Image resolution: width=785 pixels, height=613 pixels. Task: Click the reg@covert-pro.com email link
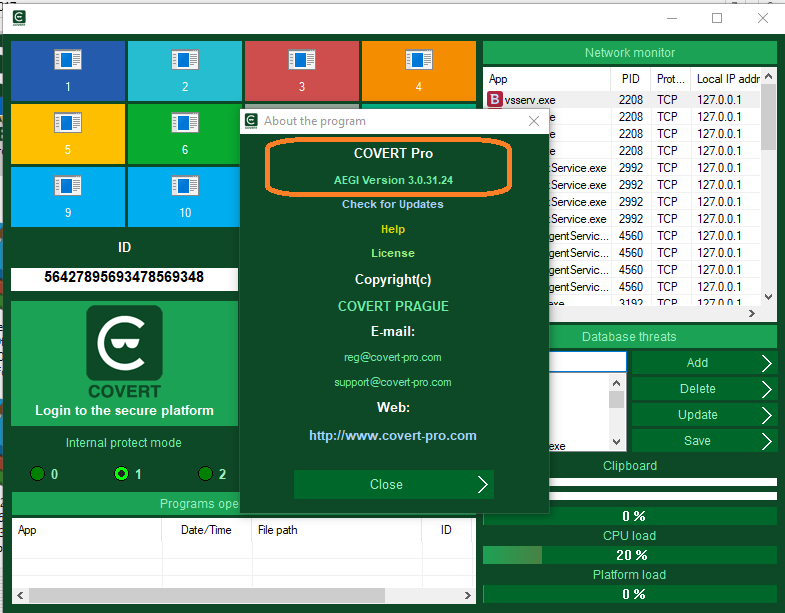[x=392, y=358]
